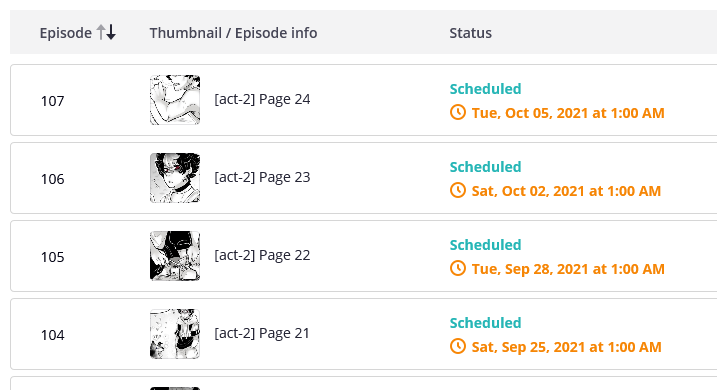The height and width of the screenshot is (390, 717).
Task: Open thumbnail of episode 106
Action: (x=175, y=178)
